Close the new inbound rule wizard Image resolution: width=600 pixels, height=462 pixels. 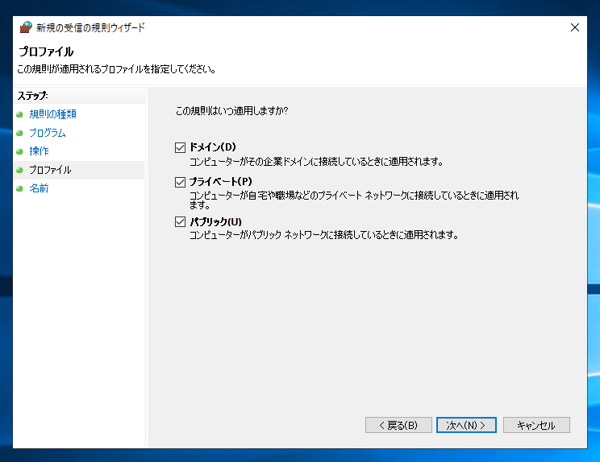point(575,28)
